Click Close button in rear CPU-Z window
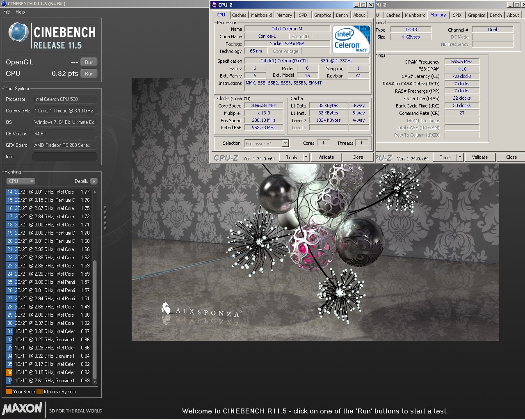 tap(511, 157)
